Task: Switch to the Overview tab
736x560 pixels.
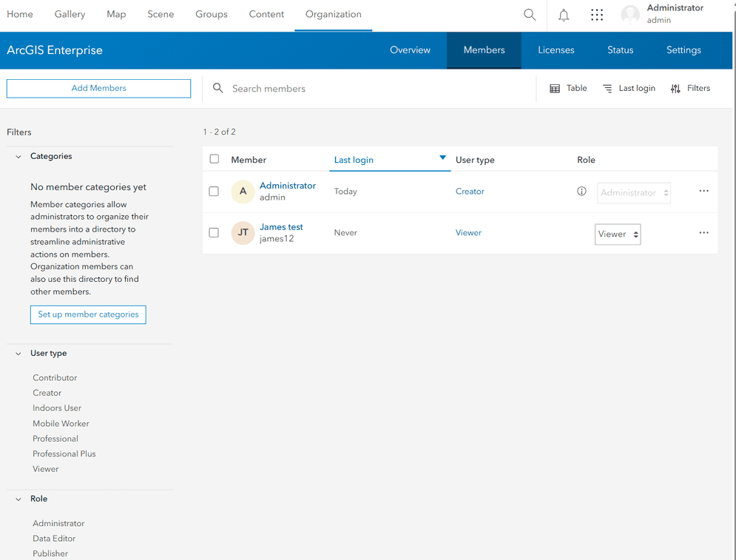Action: coord(411,50)
